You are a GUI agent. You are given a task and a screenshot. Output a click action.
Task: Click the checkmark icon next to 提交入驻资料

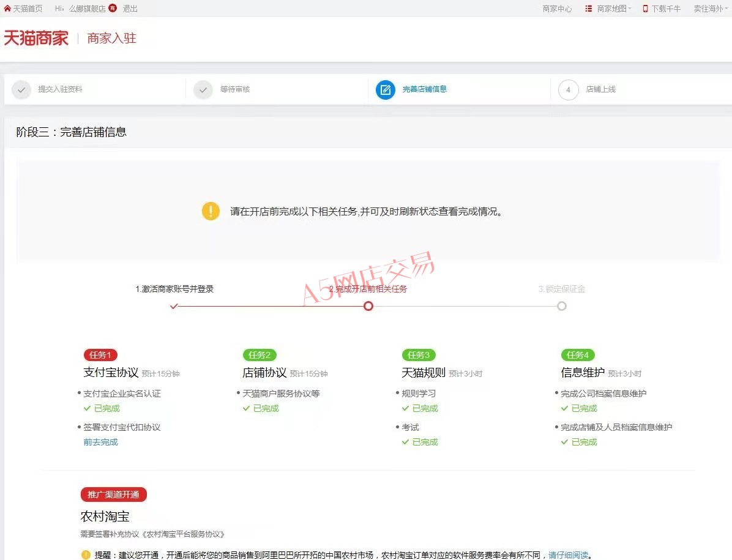tap(21, 90)
